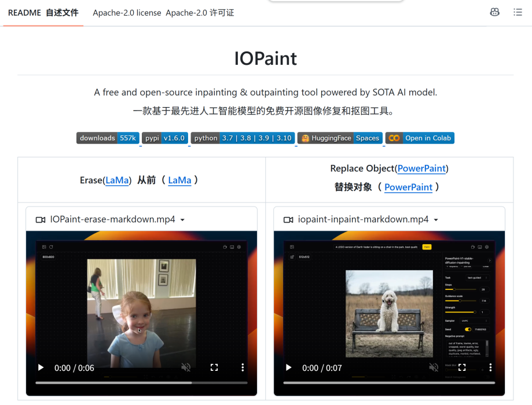The width and height of the screenshot is (532, 405).
Task: Unmute the inpaint demo video
Action: 434,367
